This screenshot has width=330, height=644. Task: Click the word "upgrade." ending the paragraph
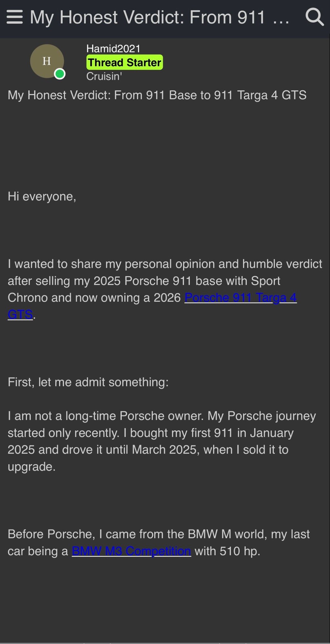(32, 467)
